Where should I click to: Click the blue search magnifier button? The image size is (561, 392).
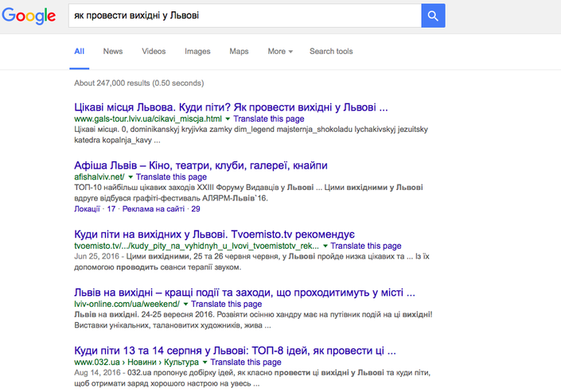433,16
